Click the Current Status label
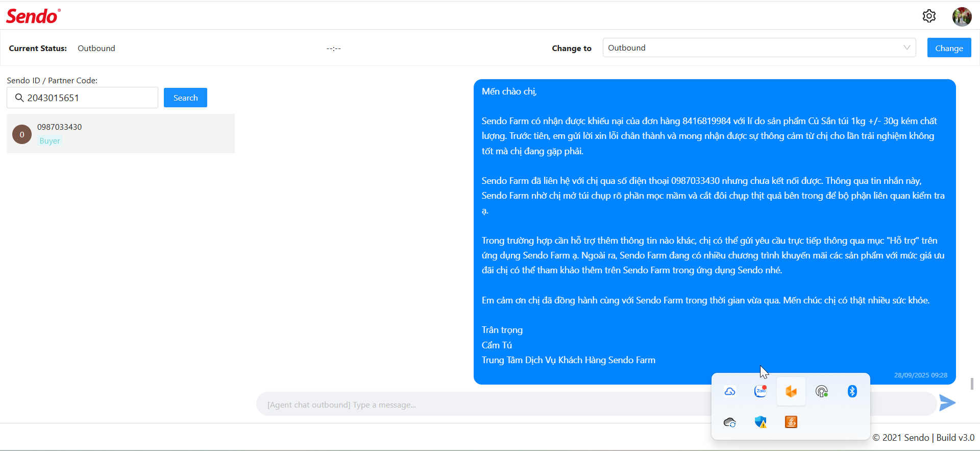Image resolution: width=980 pixels, height=451 pixels. (38, 48)
